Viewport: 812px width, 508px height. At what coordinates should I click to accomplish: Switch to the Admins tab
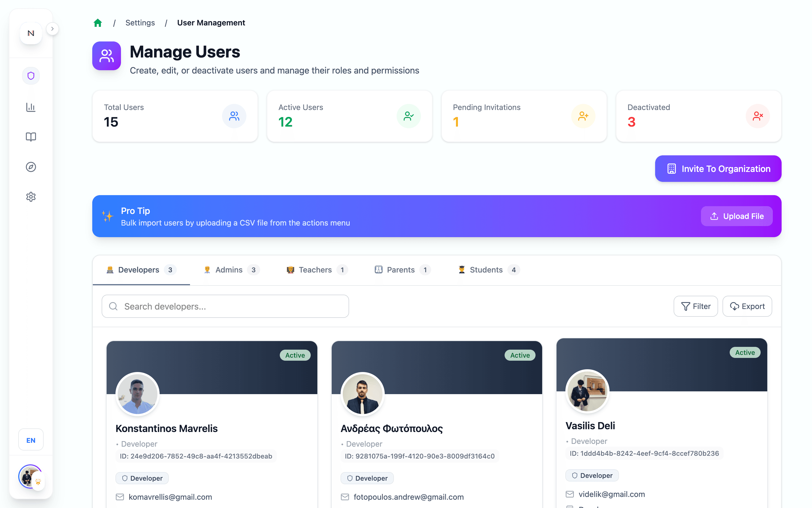[x=231, y=270]
